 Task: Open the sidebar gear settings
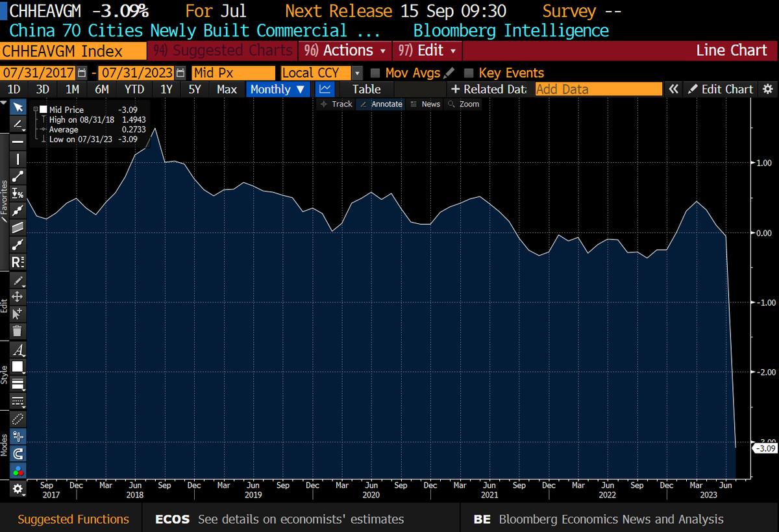click(18, 489)
